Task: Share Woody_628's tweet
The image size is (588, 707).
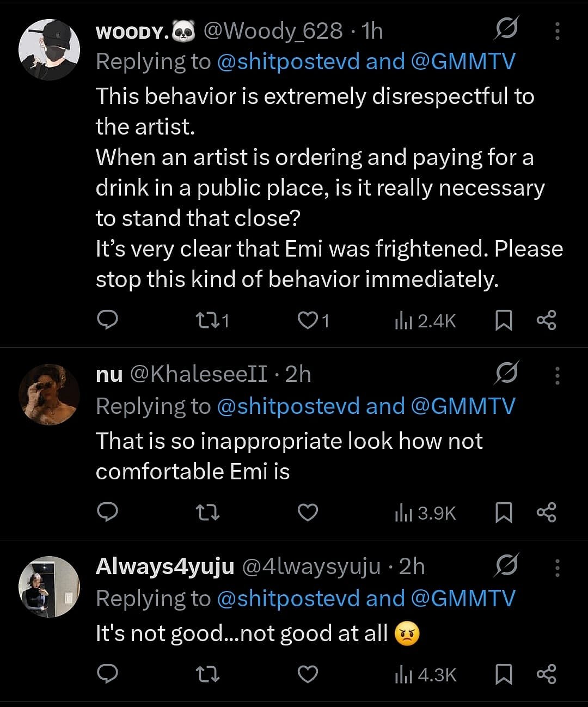Action: pyautogui.click(x=546, y=320)
